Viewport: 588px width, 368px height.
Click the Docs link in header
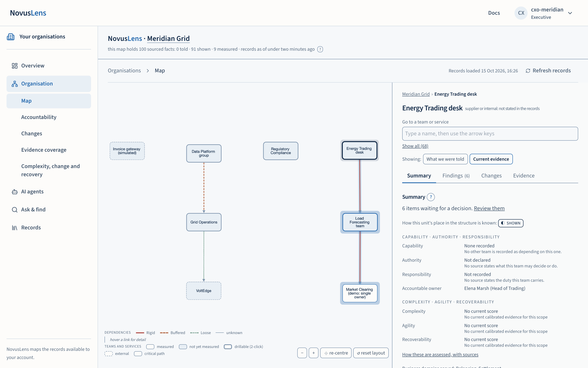pyautogui.click(x=494, y=13)
